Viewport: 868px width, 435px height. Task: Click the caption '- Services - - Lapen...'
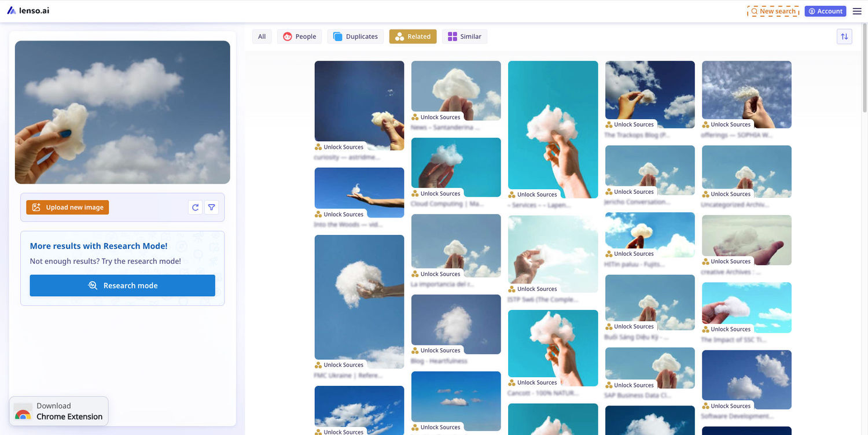click(x=539, y=205)
